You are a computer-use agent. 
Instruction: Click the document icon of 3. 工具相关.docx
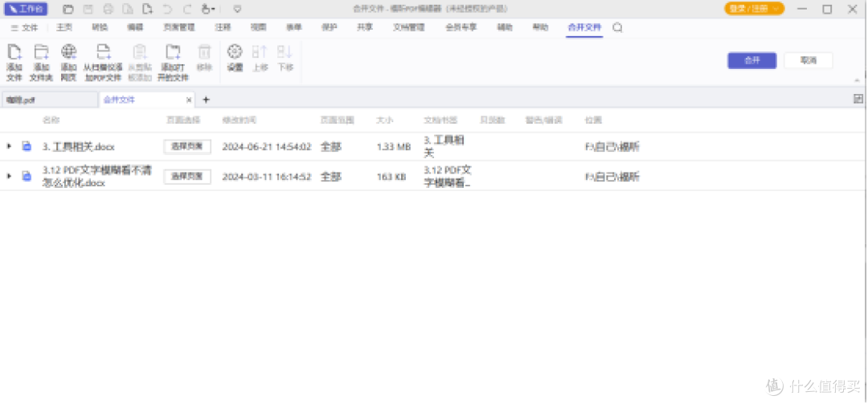[x=27, y=146]
